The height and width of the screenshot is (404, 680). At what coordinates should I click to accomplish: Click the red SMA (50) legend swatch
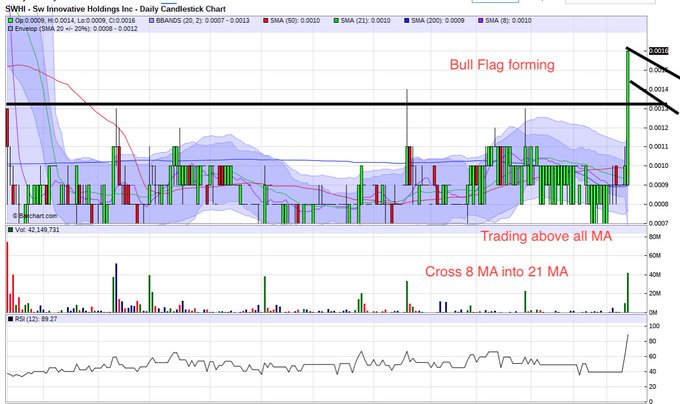coord(266,20)
